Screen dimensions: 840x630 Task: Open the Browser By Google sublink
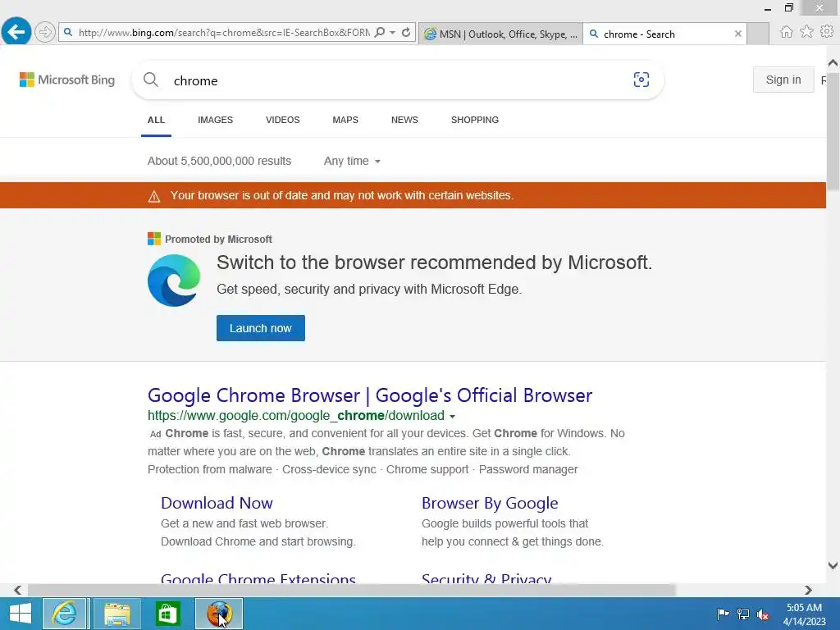click(x=490, y=503)
